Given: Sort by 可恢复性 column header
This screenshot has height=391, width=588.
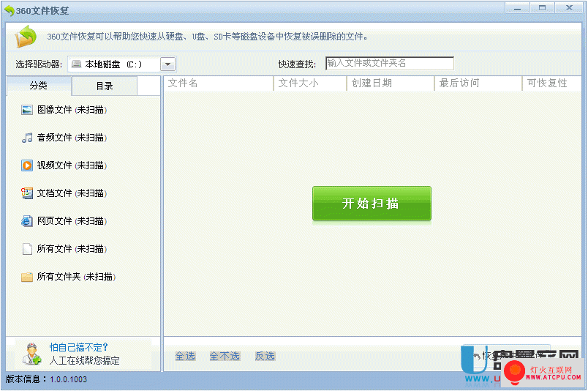Looking at the screenshot, I should [x=552, y=83].
